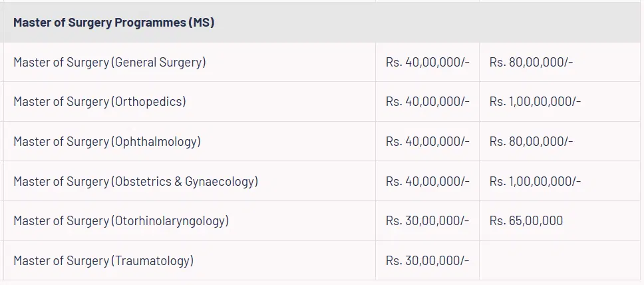Click Obstetrics & Gynaecology's Rs. 40,00,000/- fee
This screenshot has width=644, height=285.
click(x=428, y=181)
